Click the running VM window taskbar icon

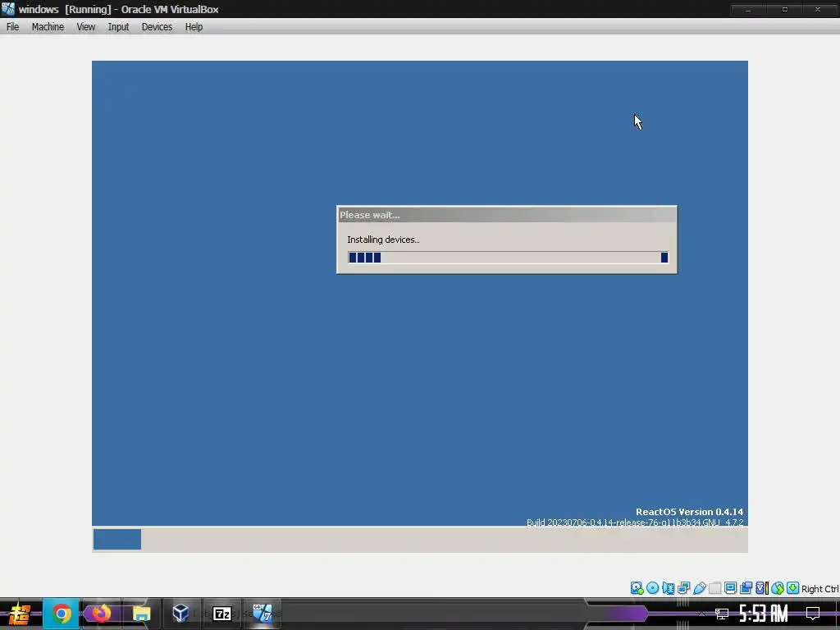[x=262, y=614]
